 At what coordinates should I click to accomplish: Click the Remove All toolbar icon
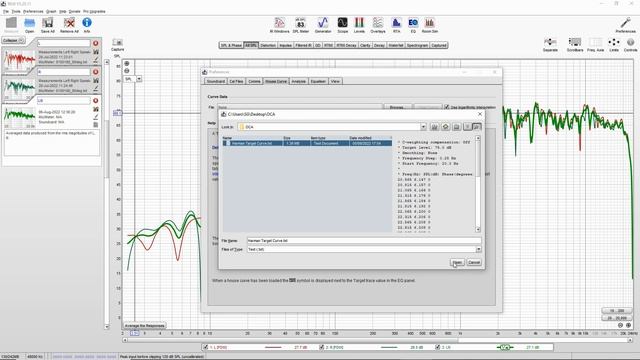(x=69, y=24)
